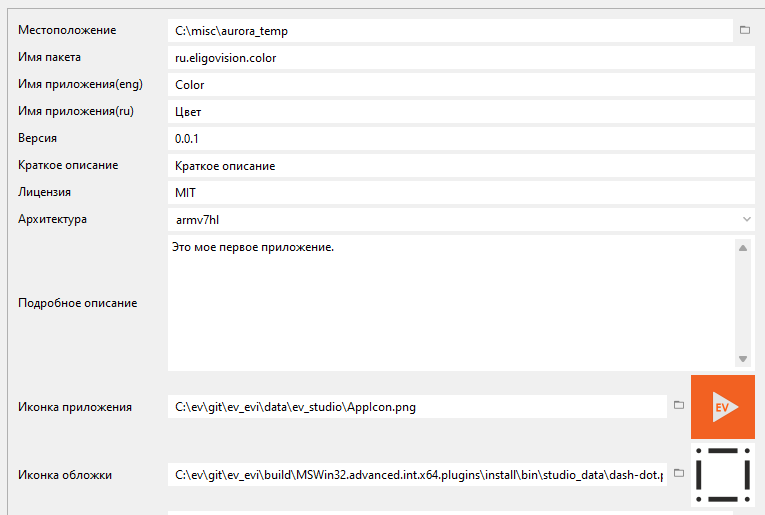Click the Иконка приложения path field
Screen dimensions: 765x515
416,407
